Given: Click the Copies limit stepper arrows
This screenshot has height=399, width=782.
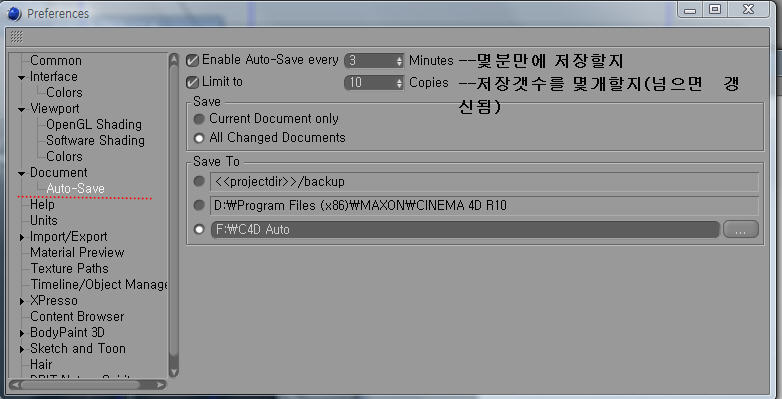Looking at the screenshot, I should click(399, 83).
